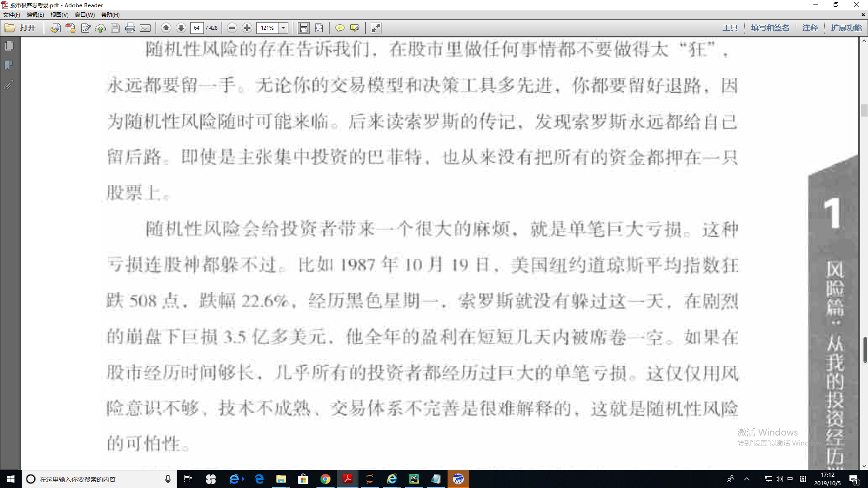Go to next page arrow
The height and width of the screenshot is (488, 868).
[181, 28]
